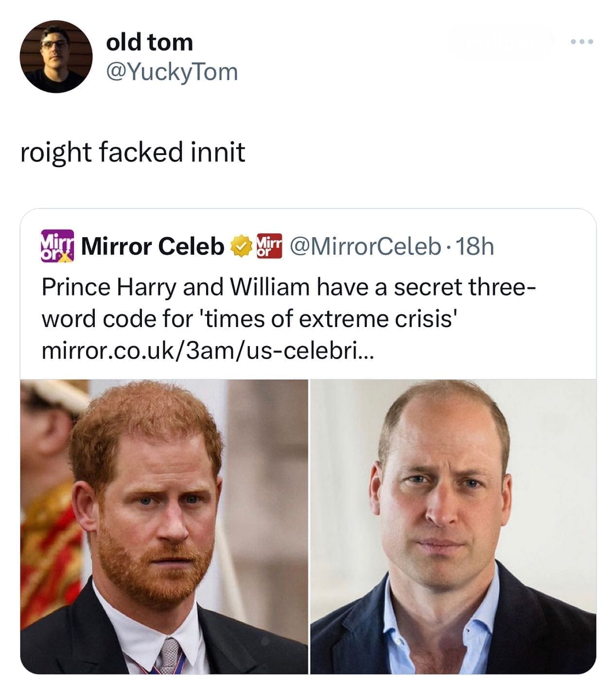Open the mirror.co.uk article link
The image size is (616, 694).
[208, 350]
